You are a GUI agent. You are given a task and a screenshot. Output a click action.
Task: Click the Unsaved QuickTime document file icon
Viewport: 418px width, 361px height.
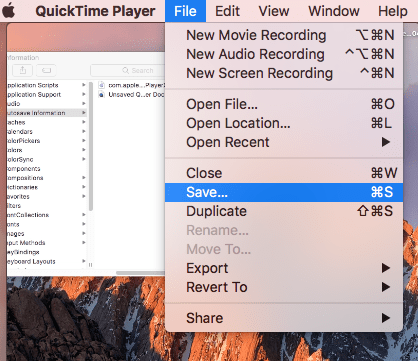[102, 95]
